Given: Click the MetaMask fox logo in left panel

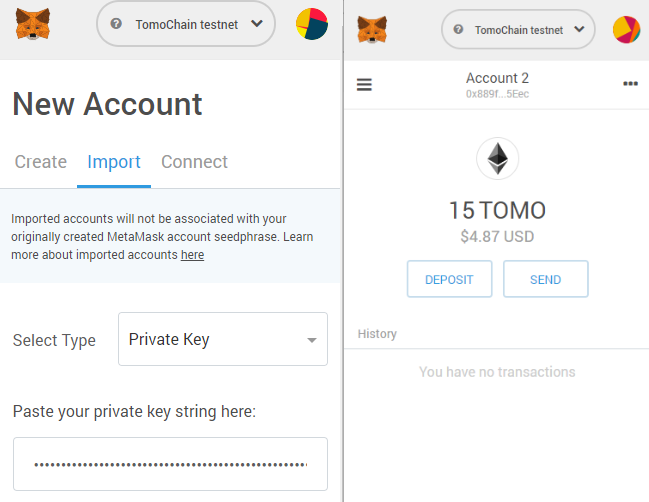Looking at the screenshot, I should coord(33,23).
